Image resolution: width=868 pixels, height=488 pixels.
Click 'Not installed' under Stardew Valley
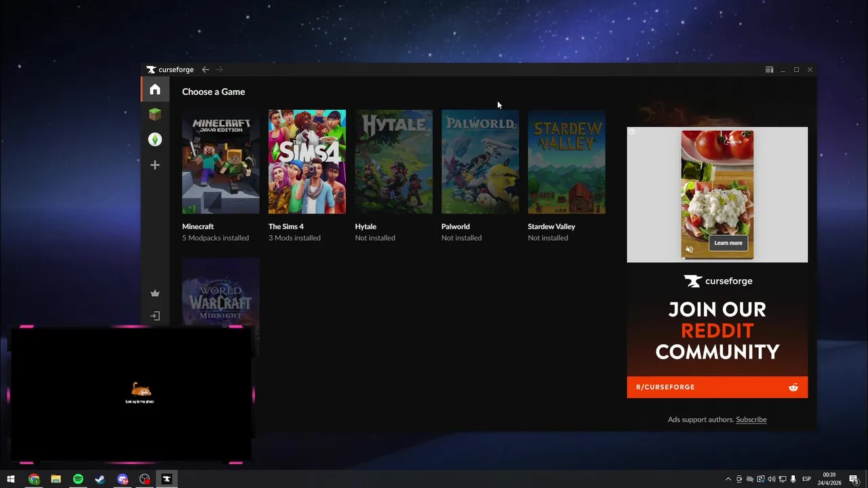coord(548,238)
